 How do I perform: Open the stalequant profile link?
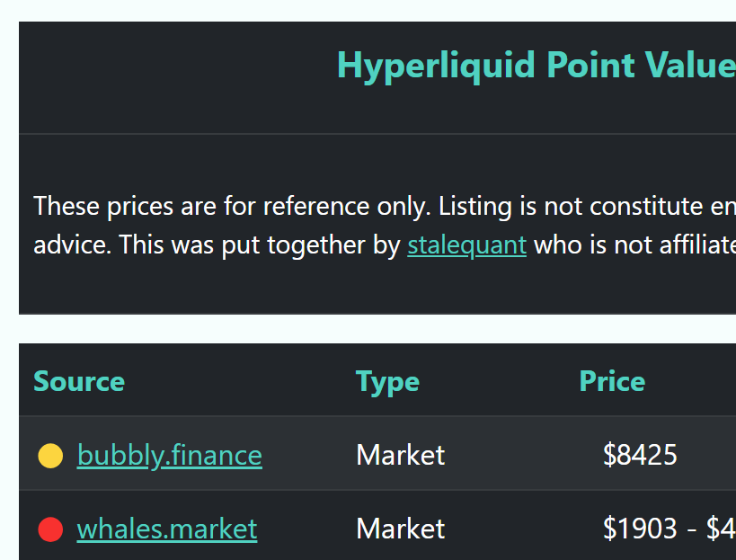pos(466,244)
